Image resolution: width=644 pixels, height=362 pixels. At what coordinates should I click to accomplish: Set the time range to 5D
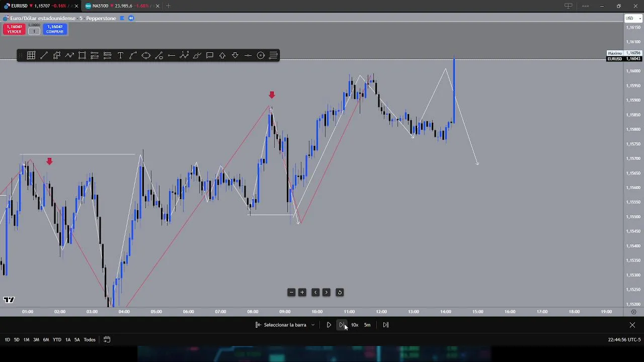[17, 340]
